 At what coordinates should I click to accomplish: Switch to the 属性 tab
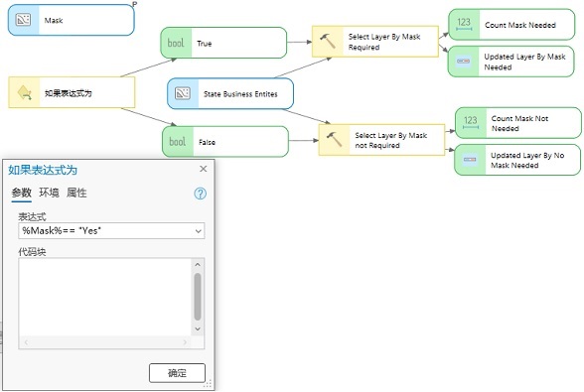[x=76, y=193]
